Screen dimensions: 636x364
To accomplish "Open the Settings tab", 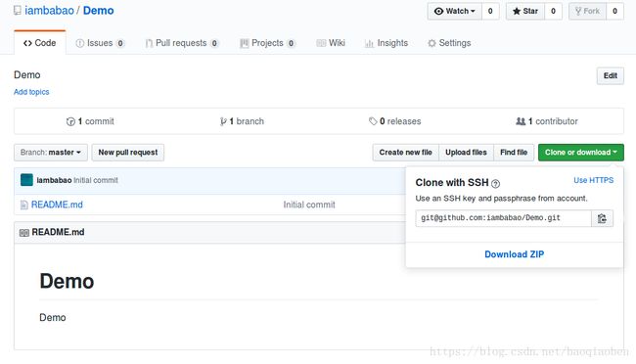I will tap(449, 43).
